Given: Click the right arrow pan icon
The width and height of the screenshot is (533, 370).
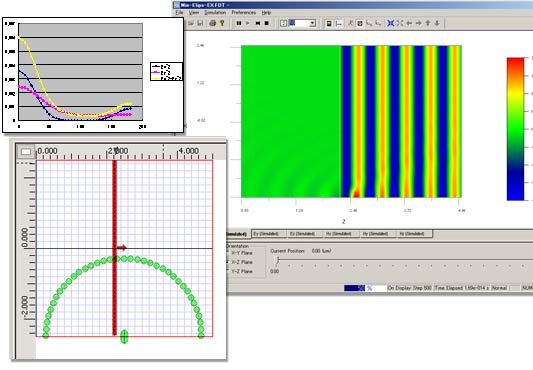Looking at the screenshot, I should pyautogui.click(x=419, y=23).
